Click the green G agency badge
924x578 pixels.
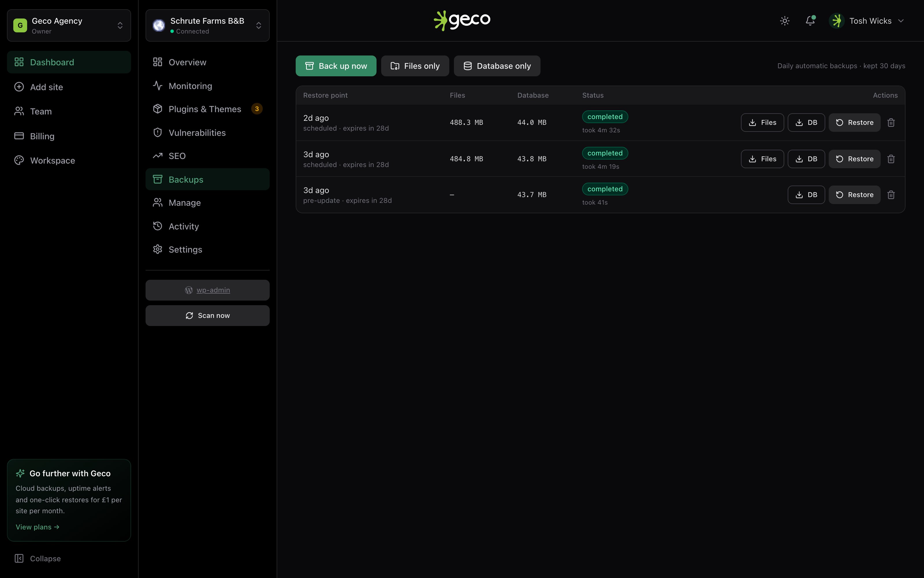click(20, 25)
